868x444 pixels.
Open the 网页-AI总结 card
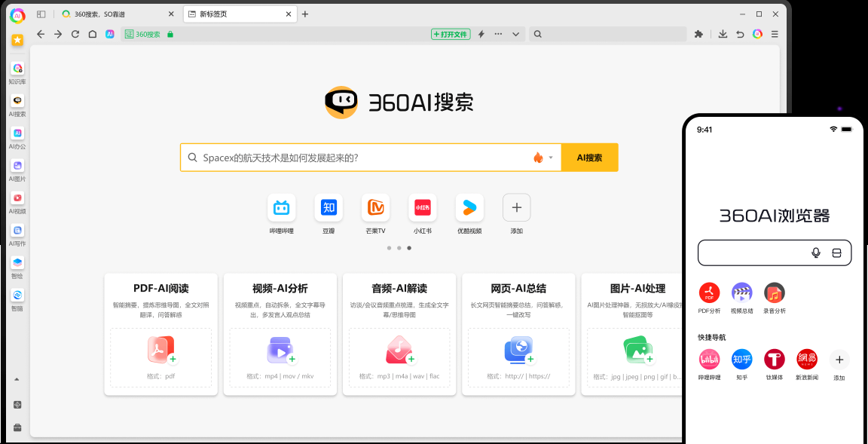[518, 334]
